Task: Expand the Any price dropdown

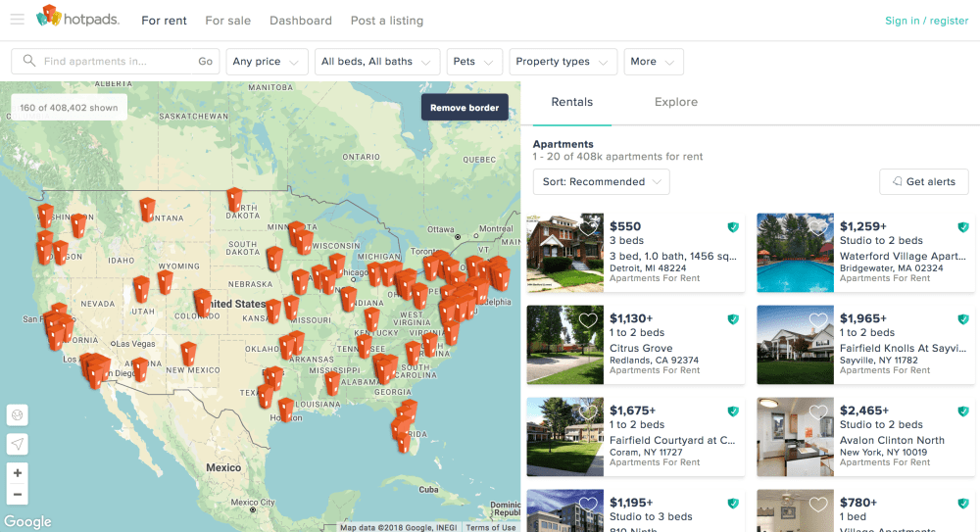Action: [x=267, y=62]
